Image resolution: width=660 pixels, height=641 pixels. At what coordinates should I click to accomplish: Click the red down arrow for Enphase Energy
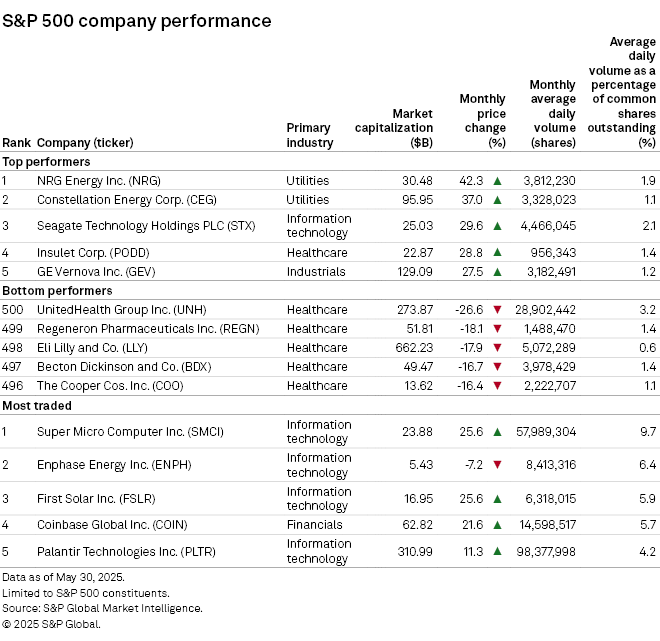496,465
